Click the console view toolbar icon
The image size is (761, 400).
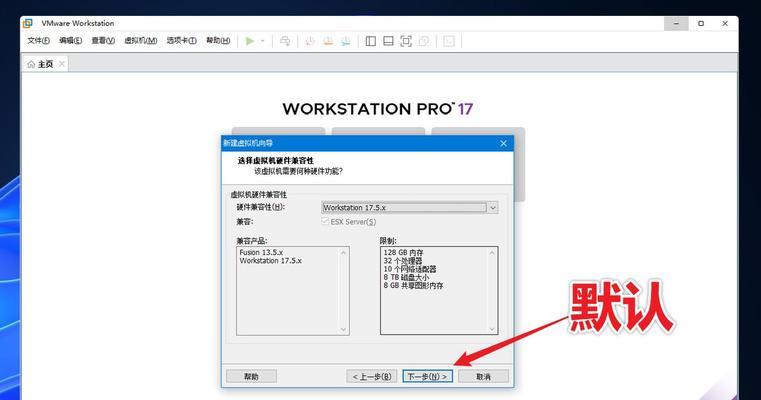point(449,41)
